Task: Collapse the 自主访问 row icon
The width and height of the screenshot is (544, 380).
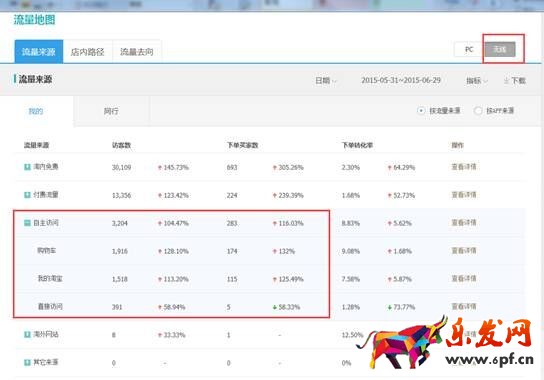Action: (27, 223)
